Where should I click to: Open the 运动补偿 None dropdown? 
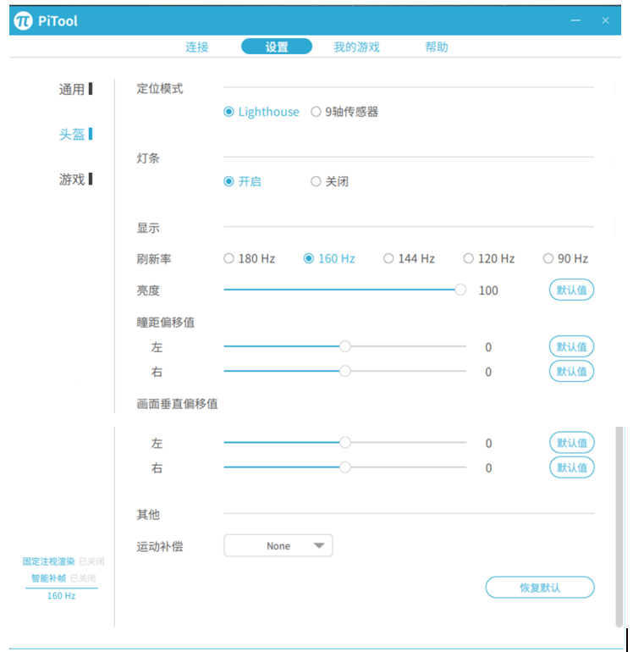tap(278, 545)
